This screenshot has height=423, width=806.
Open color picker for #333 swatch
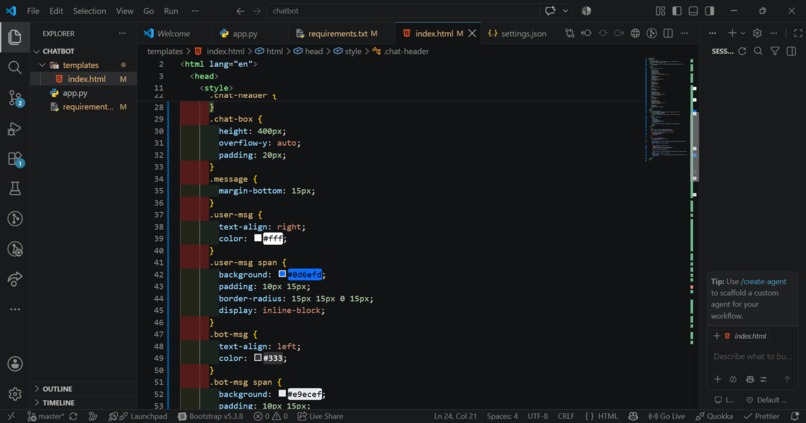tap(258, 358)
